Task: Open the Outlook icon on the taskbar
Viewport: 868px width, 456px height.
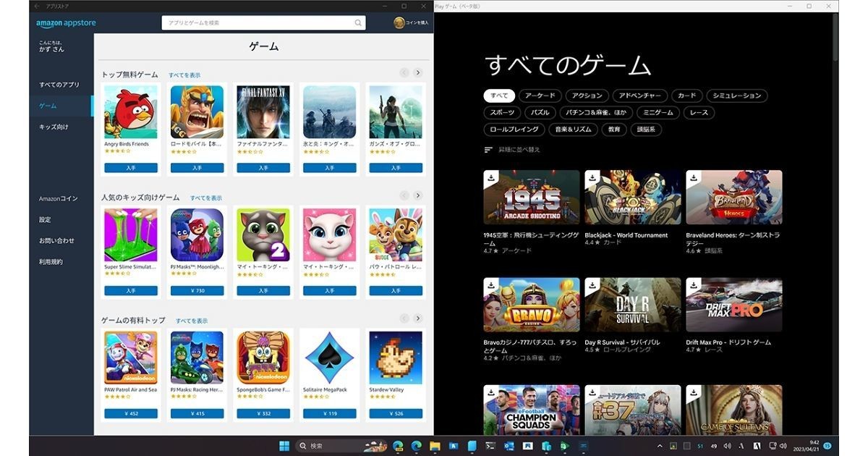Action: coord(510,446)
